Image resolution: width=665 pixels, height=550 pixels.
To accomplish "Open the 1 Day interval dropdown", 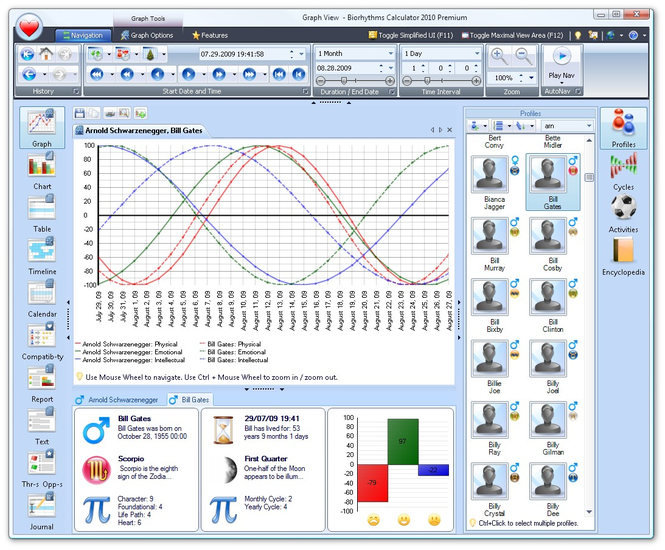I will pyautogui.click(x=477, y=53).
